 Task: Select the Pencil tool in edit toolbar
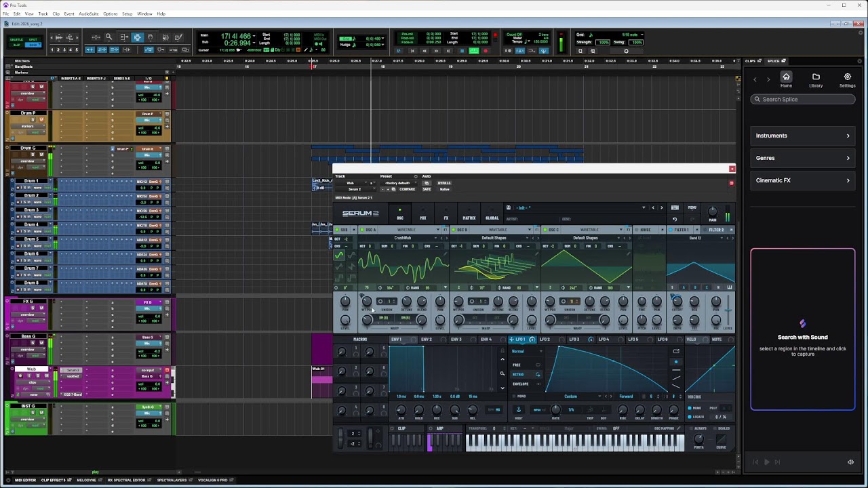[178, 37]
